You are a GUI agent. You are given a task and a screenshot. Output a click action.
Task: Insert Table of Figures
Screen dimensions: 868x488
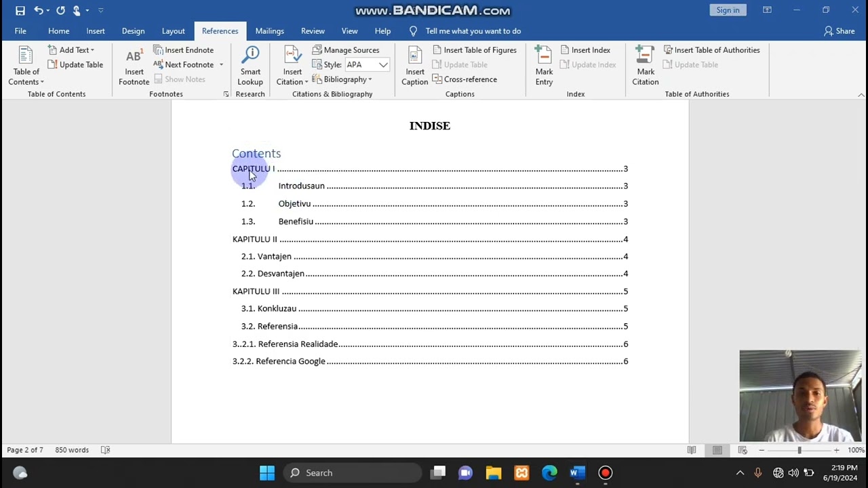tap(475, 50)
